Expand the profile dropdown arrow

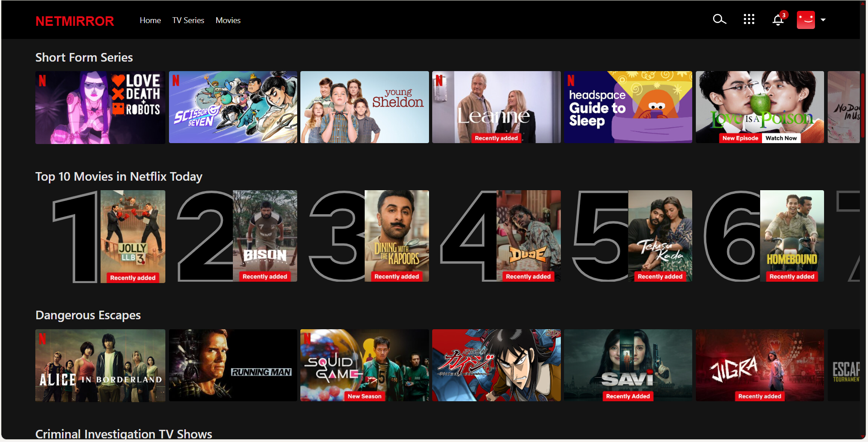tap(823, 20)
